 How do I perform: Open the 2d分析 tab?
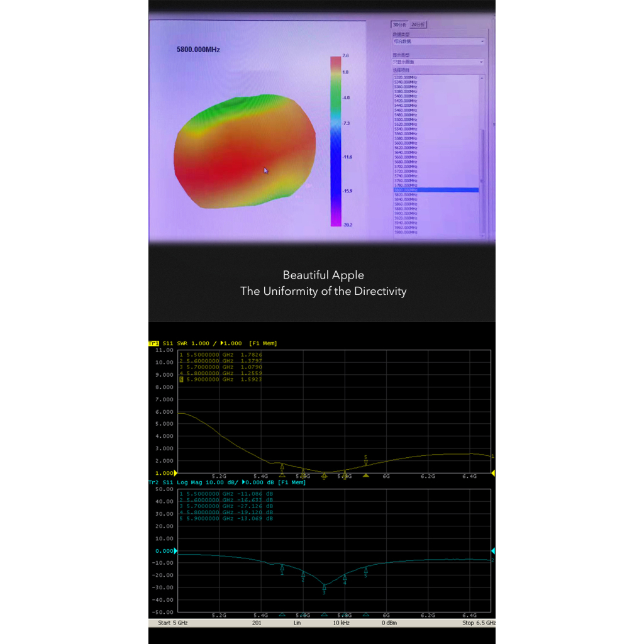[x=418, y=25]
